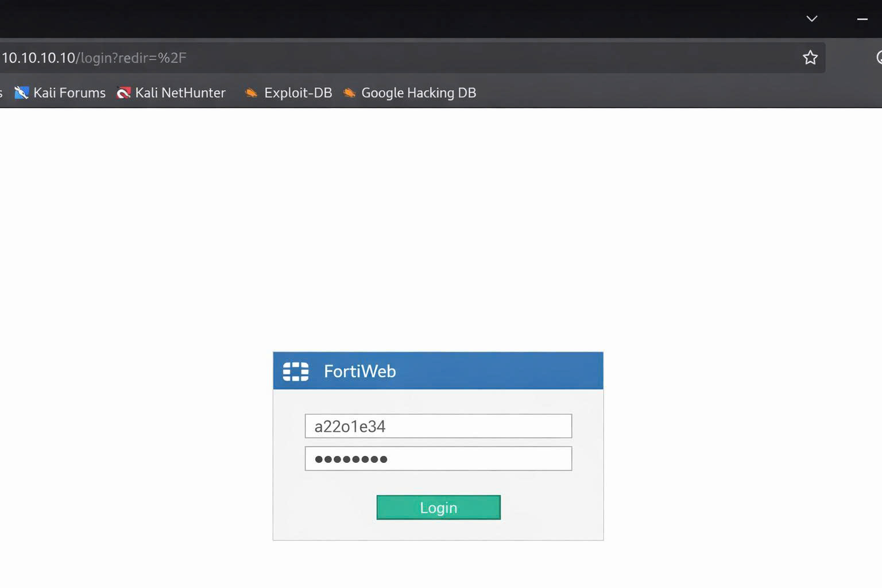This screenshot has height=588, width=882.
Task: Click the Kali Forums favicon in bookmarks bar
Action: click(22, 92)
